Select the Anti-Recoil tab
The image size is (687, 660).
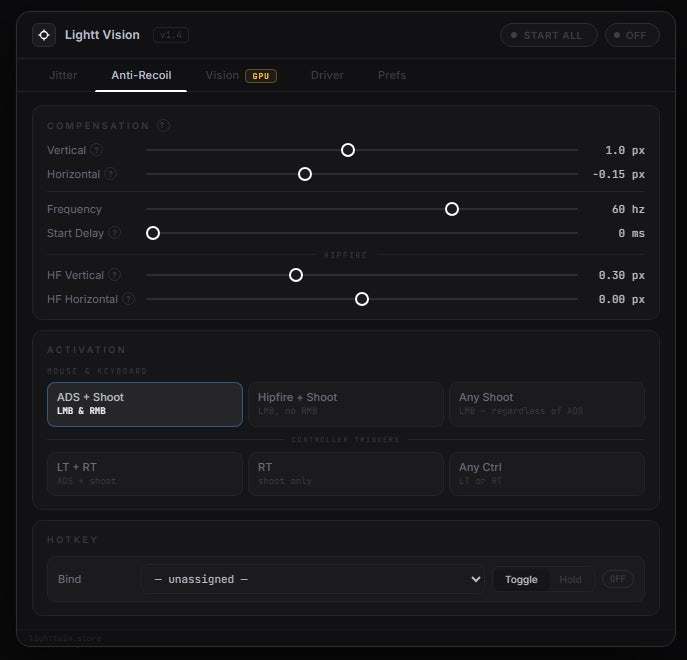pos(141,75)
